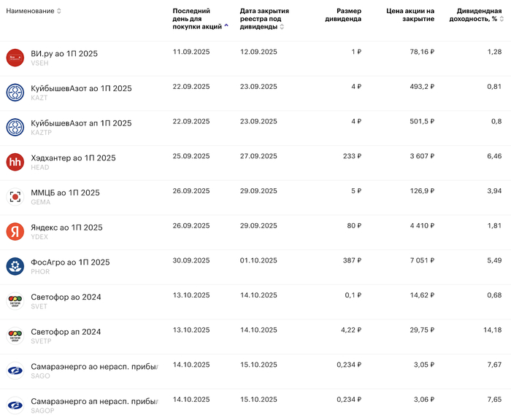511x420 pixels.
Task: Open Хэдхантер ао 1П 2025 link
Action: (x=73, y=157)
